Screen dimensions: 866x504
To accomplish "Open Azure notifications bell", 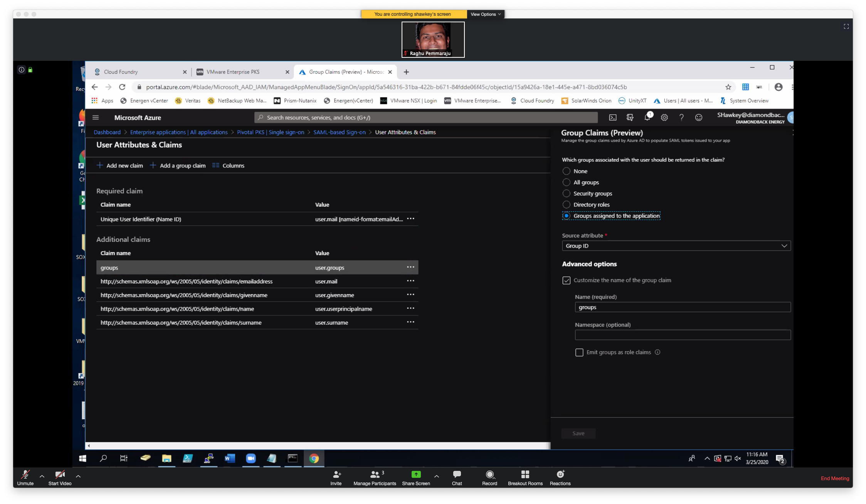I will pos(647,117).
